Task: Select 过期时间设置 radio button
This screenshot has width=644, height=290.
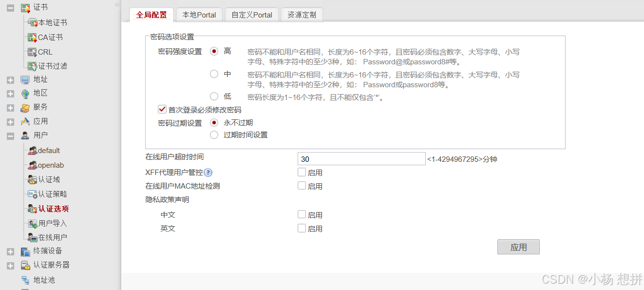Action: coord(214,135)
